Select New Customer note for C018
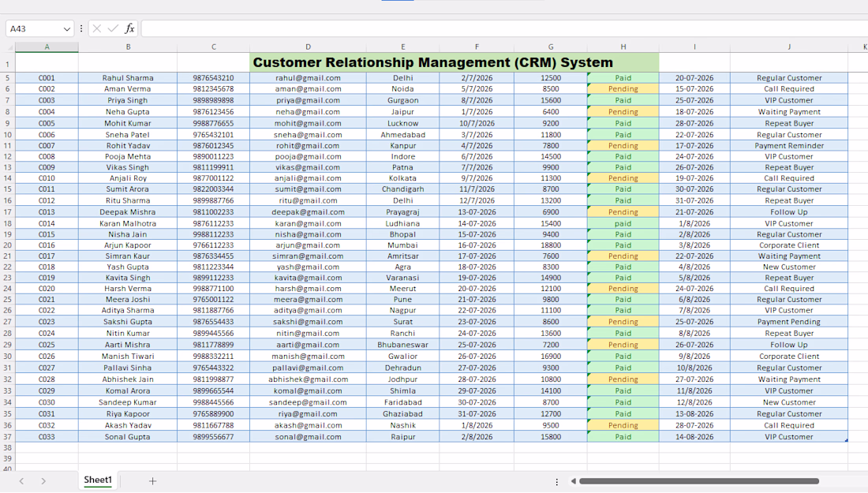This screenshot has height=493, width=868. (789, 267)
